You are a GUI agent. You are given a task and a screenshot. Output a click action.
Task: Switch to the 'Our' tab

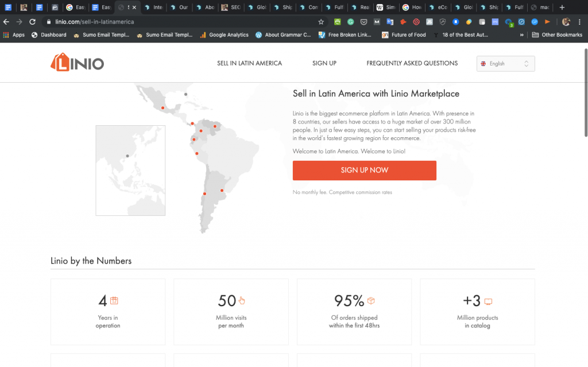click(179, 7)
